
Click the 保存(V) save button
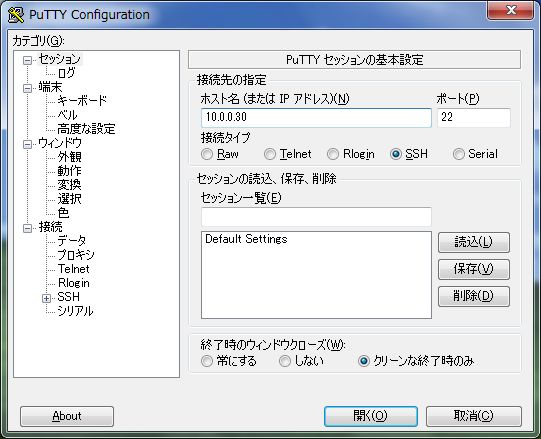click(x=474, y=269)
